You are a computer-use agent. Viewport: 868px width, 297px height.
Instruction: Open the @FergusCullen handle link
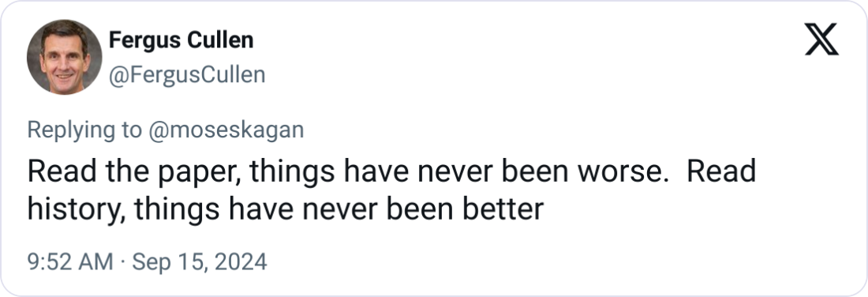pos(187,75)
